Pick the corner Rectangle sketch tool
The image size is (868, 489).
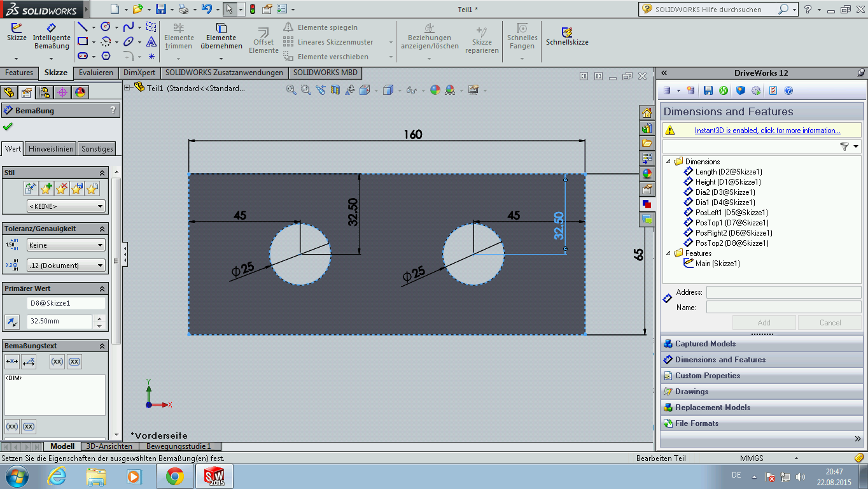pyautogui.click(x=83, y=41)
